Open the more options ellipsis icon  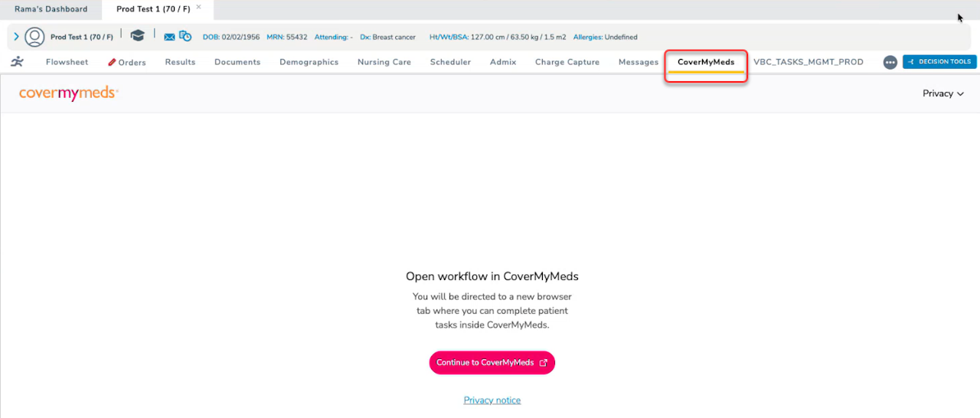[x=890, y=62]
